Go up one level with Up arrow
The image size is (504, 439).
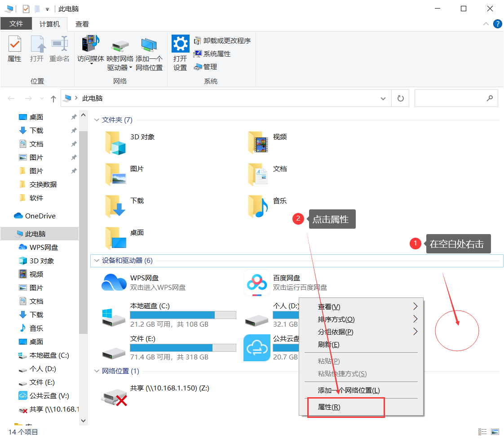(x=53, y=98)
